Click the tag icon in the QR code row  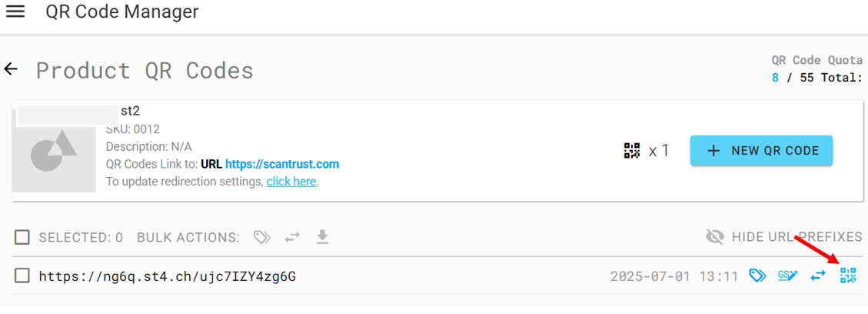coord(757,276)
